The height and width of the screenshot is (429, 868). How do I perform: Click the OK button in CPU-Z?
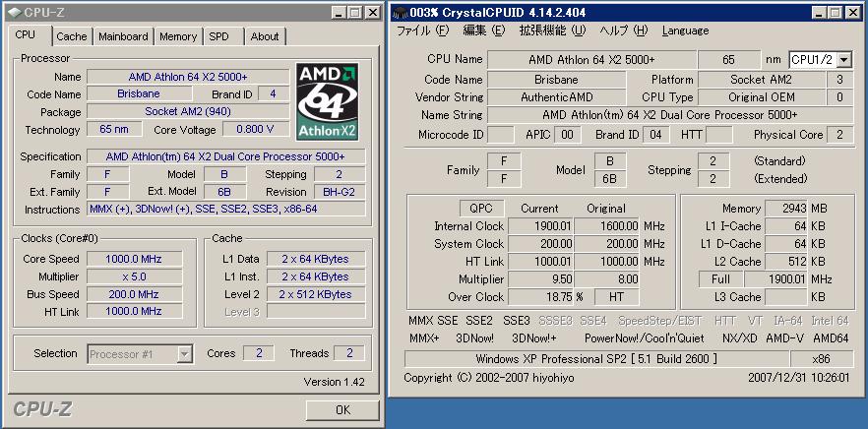click(x=342, y=409)
